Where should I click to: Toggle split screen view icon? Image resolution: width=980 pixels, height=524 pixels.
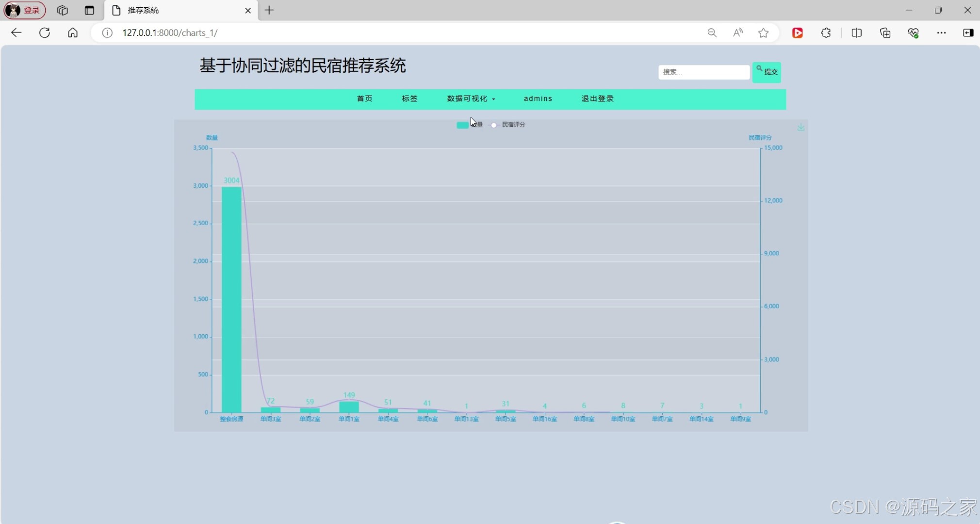click(x=856, y=33)
